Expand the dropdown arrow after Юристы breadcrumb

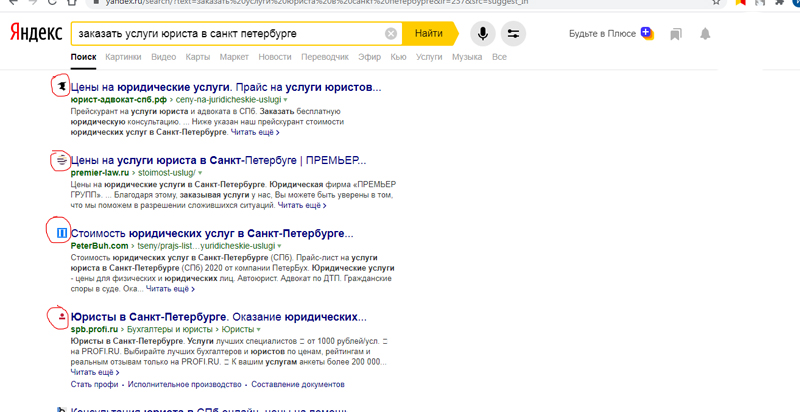[x=259, y=329]
